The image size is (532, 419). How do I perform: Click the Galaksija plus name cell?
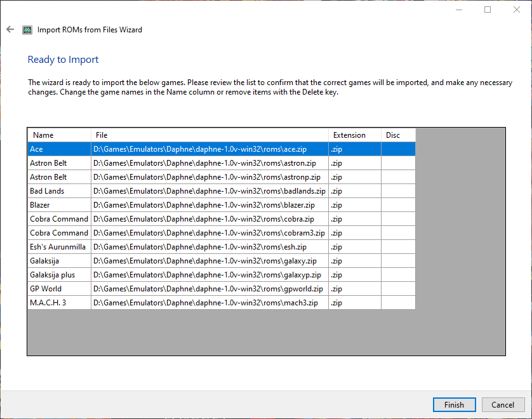(59, 275)
